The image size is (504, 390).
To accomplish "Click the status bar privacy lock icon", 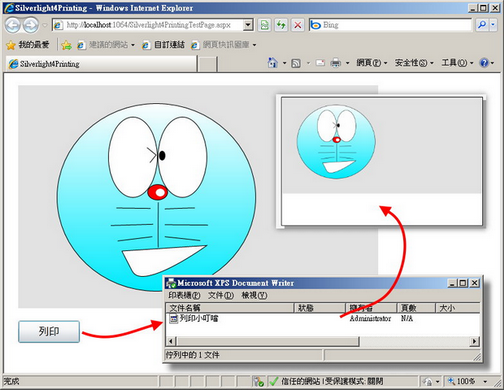I will click(427, 381).
